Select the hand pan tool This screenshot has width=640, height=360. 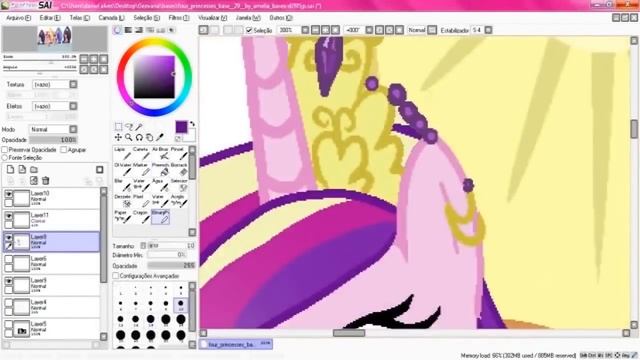click(149, 138)
